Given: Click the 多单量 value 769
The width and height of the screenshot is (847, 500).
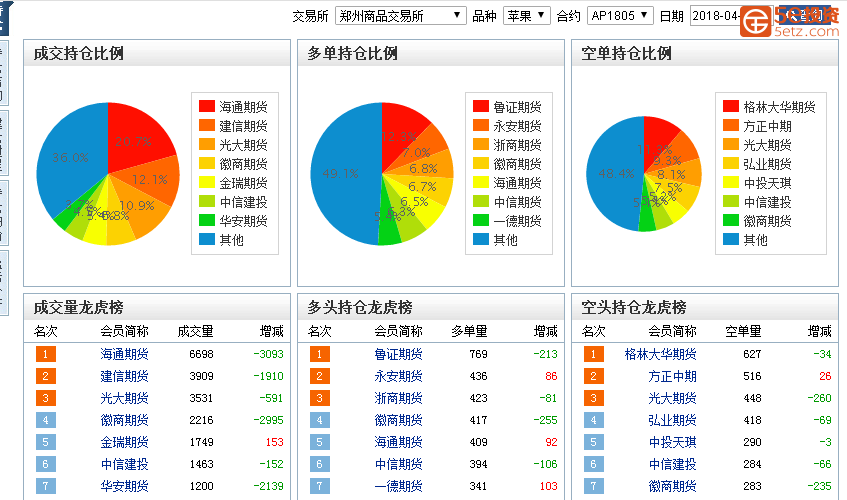Looking at the screenshot, I should 479,354.
